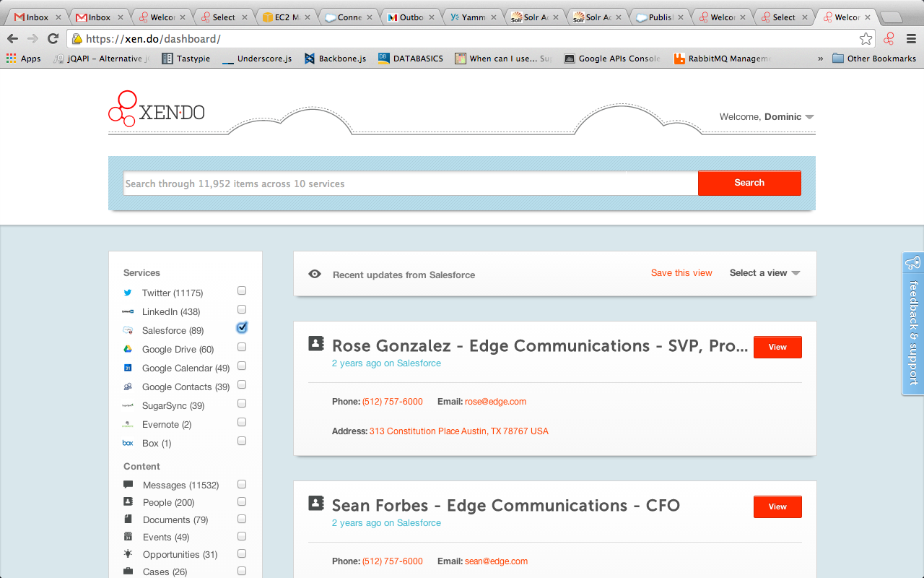Open the Backbone.js bookmark

coord(335,59)
